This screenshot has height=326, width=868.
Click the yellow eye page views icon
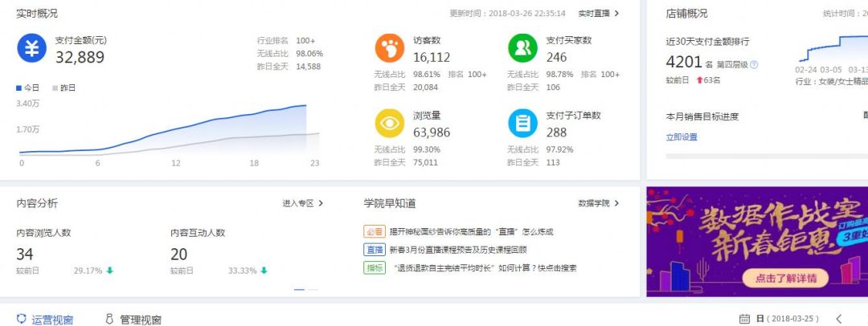[390, 123]
